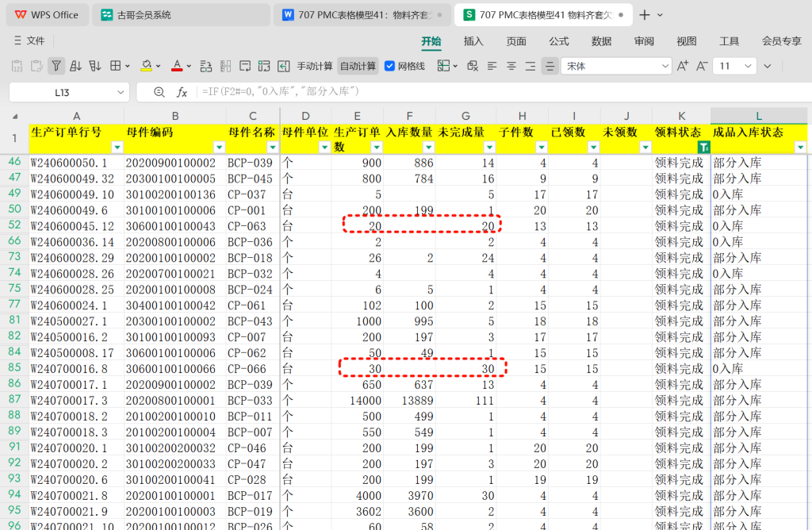Increase font size with A+ icon
812x530 pixels.
683,66
